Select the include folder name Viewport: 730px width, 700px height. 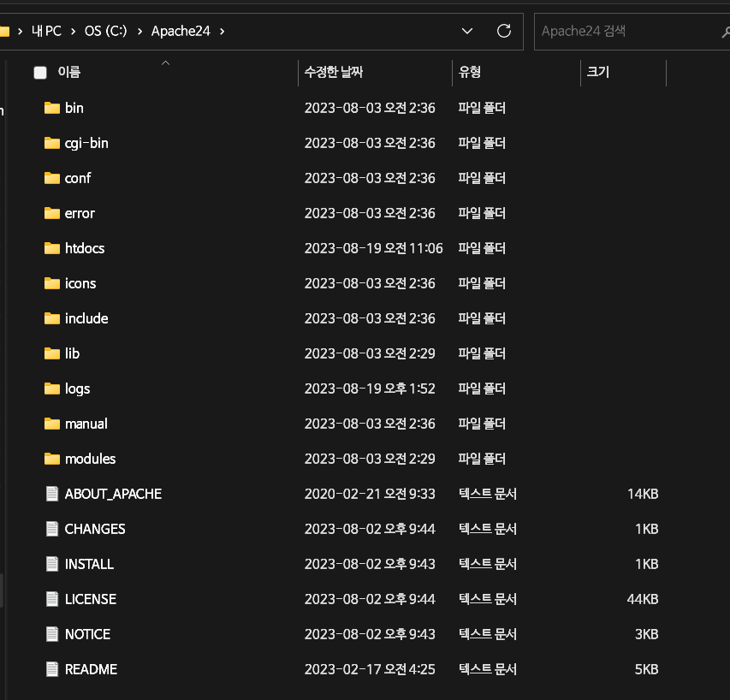tap(86, 318)
